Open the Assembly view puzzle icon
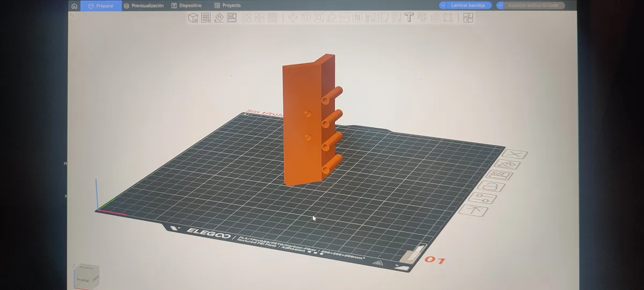Screen dimensions: 644x290 pos(468,18)
